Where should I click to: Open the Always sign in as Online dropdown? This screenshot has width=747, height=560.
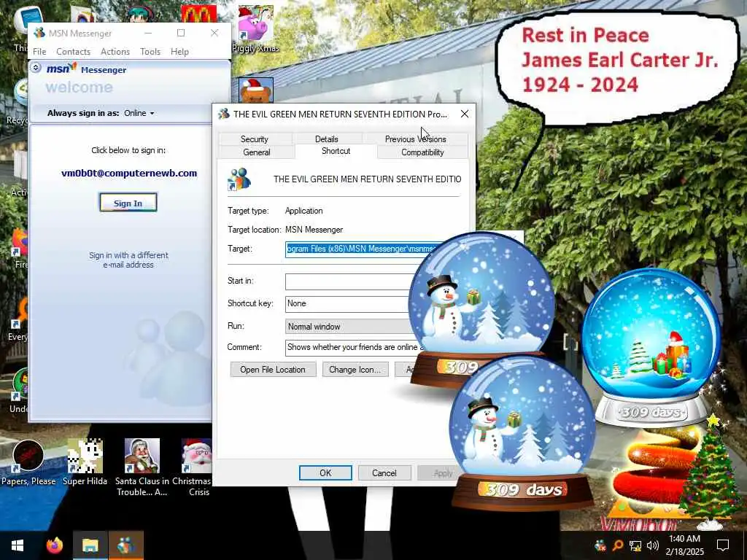pos(139,113)
